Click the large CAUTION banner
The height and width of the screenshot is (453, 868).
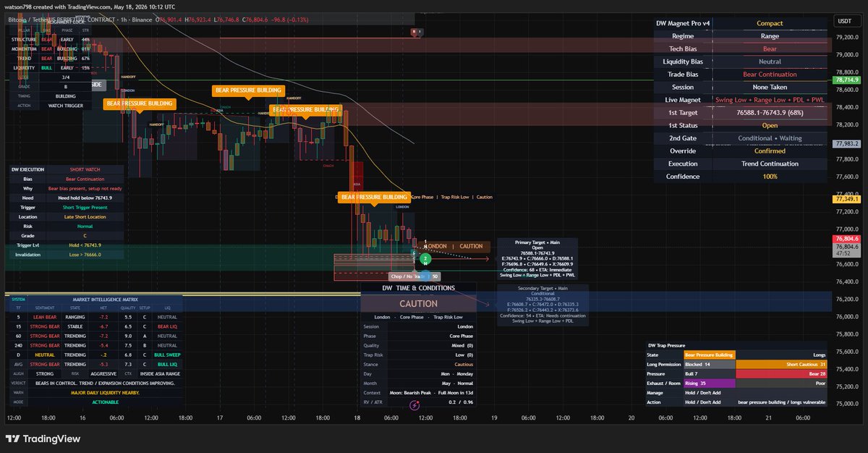tap(418, 304)
